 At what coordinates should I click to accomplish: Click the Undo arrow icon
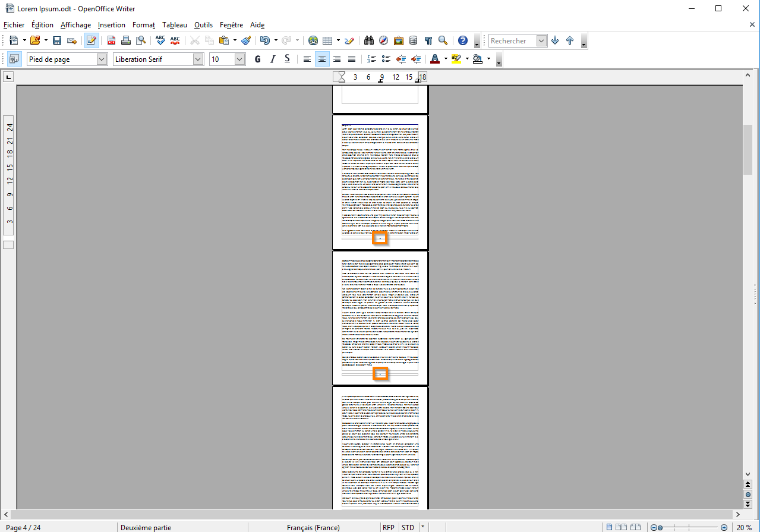click(265, 40)
